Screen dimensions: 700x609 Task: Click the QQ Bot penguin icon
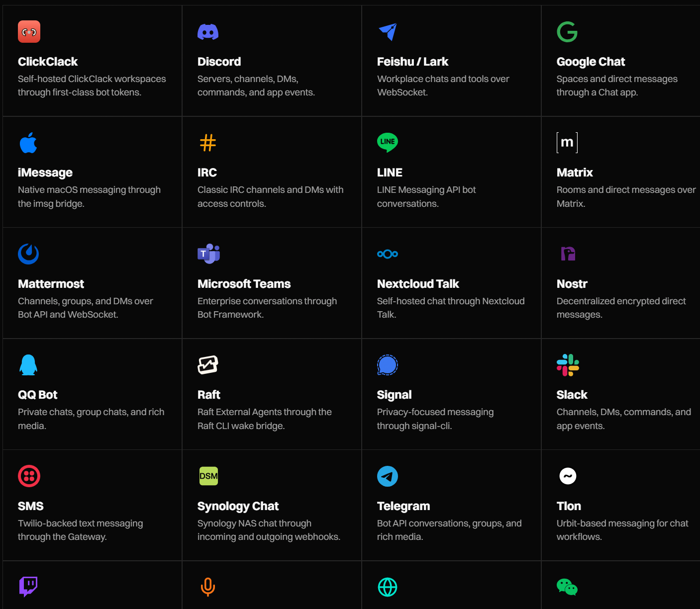tap(28, 365)
